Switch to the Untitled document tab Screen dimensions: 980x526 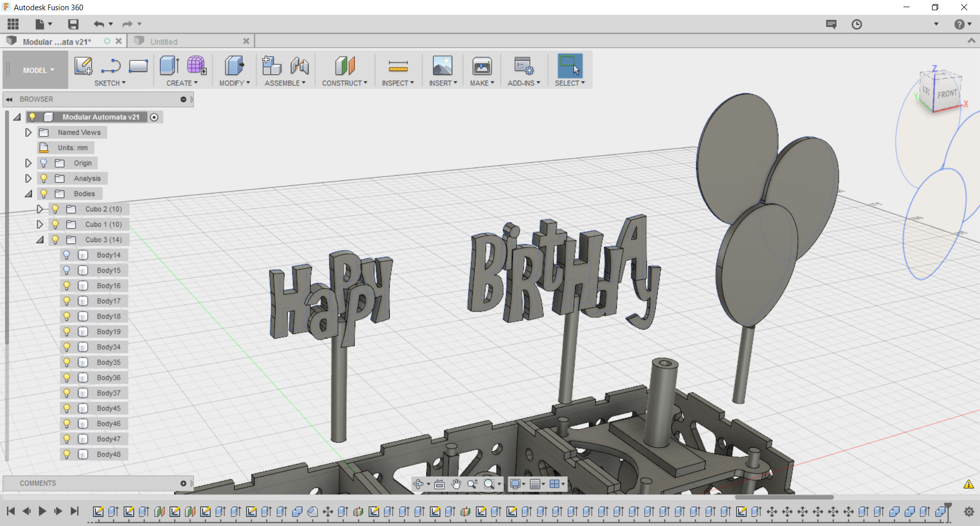[164, 42]
